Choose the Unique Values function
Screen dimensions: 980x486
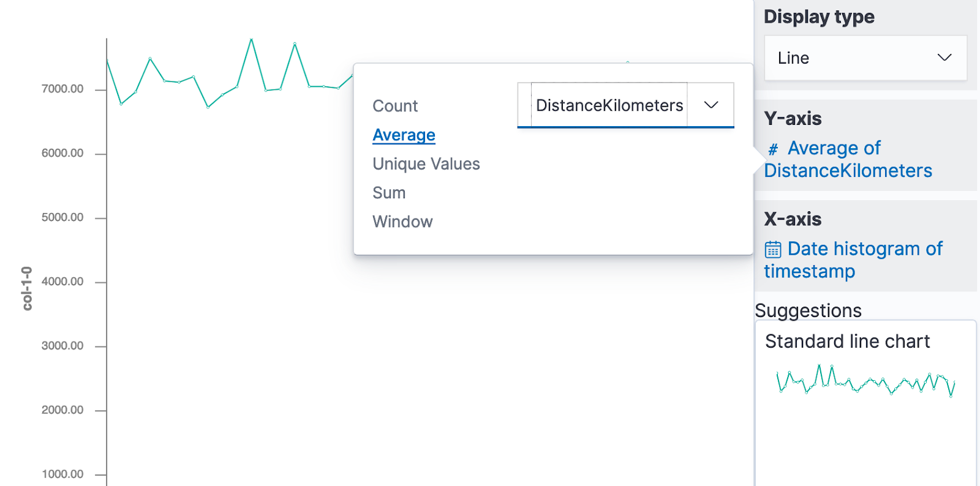click(x=426, y=164)
